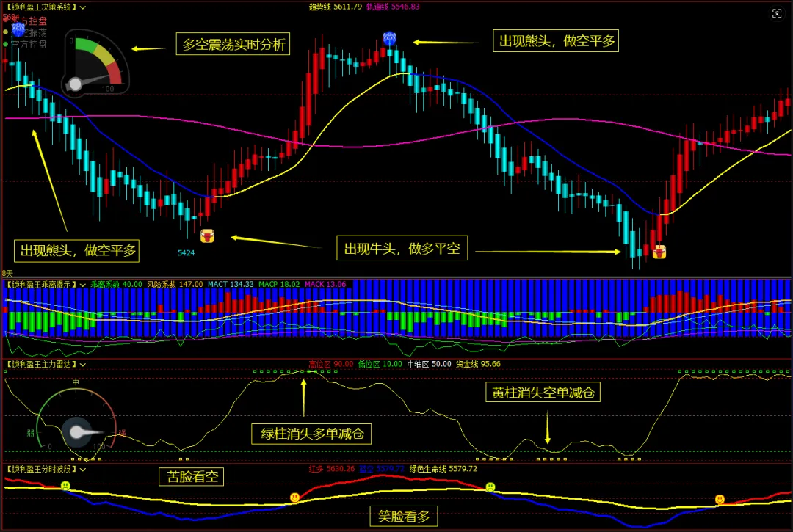Click the first smiley face where the red line begins
793x532 pixels.
294,498
